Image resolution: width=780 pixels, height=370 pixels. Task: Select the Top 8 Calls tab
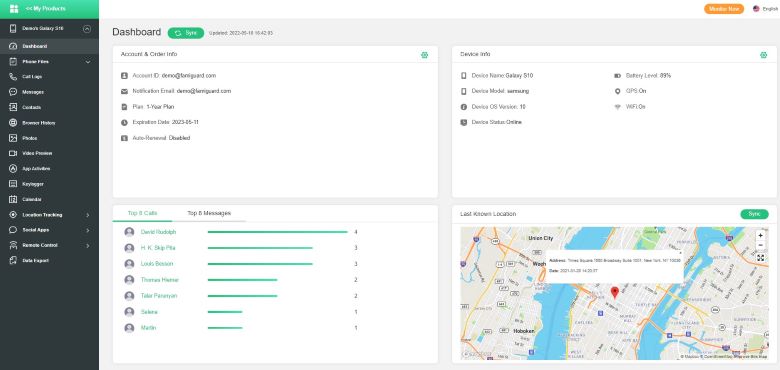click(142, 213)
